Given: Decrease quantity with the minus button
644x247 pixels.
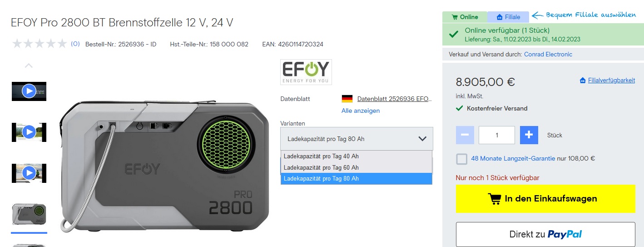Looking at the screenshot, I should pos(465,135).
